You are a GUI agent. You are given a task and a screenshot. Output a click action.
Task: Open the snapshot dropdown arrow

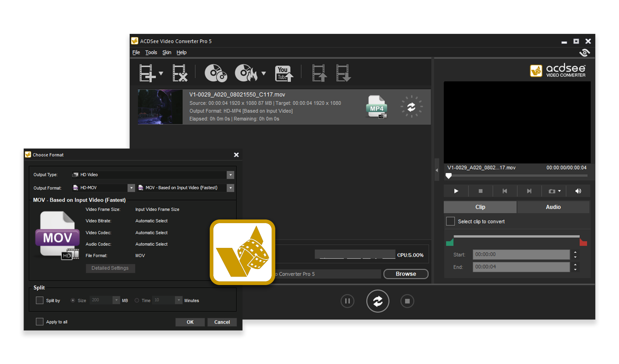pyautogui.click(x=560, y=191)
